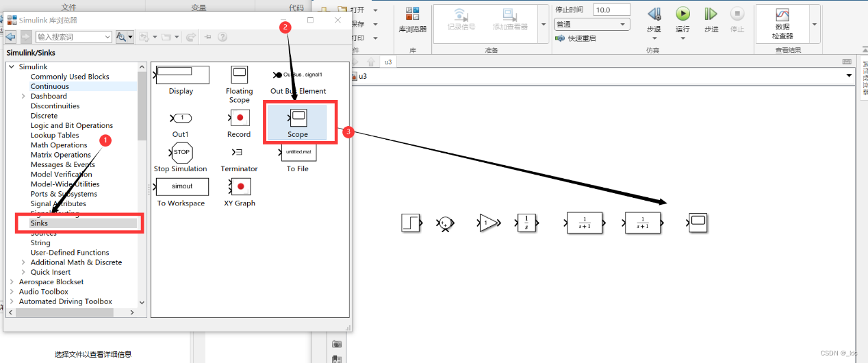Expand the Quick Insert node
This screenshot has width=868, height=363.
[23, 272]
